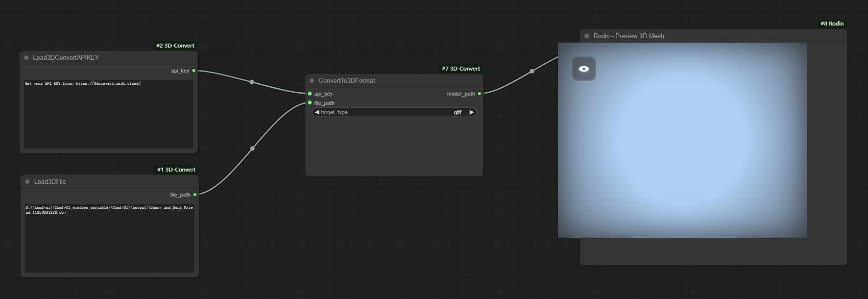Click the #2 3D-Convert badge
This screenshot has height=299, width=868.
(x=175, y=46)
